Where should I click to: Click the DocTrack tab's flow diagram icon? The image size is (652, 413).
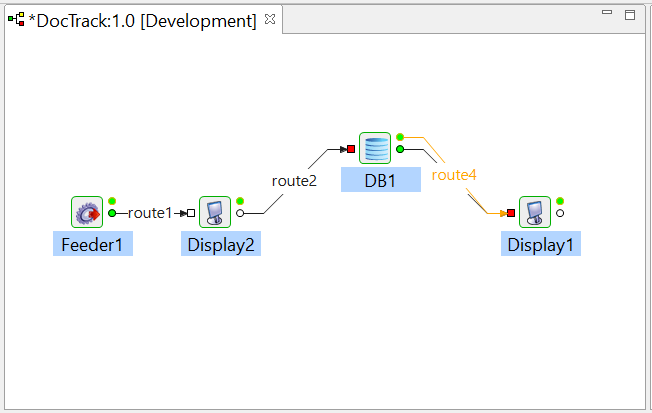coord(16,19)
